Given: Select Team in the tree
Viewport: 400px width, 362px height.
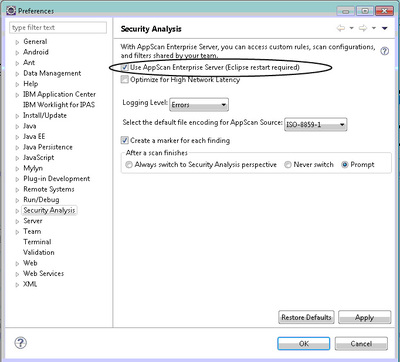Looking at the screenshot, I should pos(32,231).
